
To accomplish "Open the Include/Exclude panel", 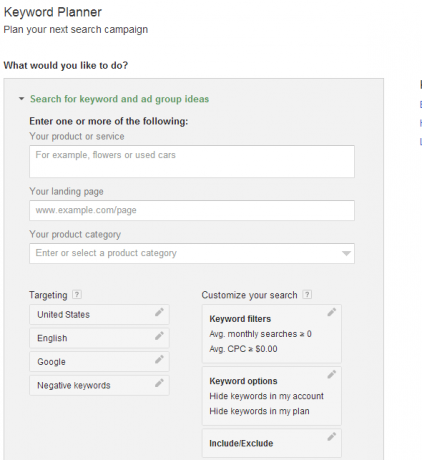I will (x=272, y=443).
